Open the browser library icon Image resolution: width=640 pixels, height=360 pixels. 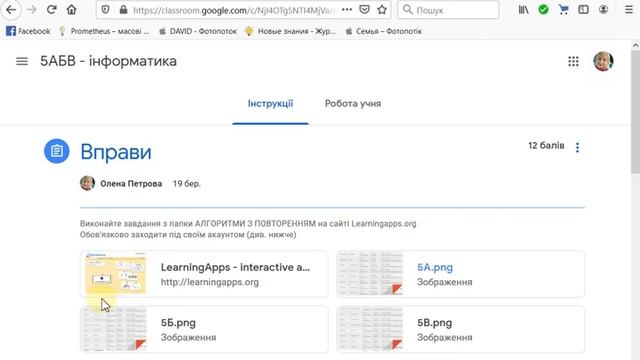[523, 10]
